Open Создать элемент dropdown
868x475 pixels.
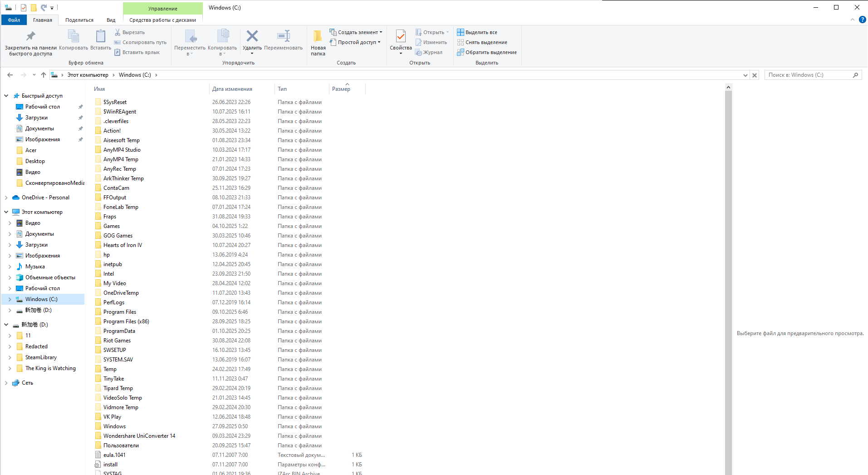coord(356,32)
